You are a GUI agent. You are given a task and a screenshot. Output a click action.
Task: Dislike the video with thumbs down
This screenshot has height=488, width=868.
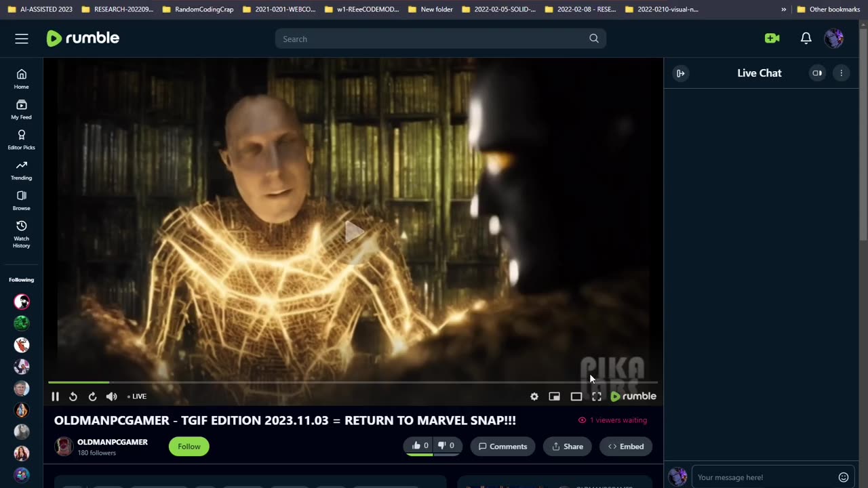tap(446, 446)
